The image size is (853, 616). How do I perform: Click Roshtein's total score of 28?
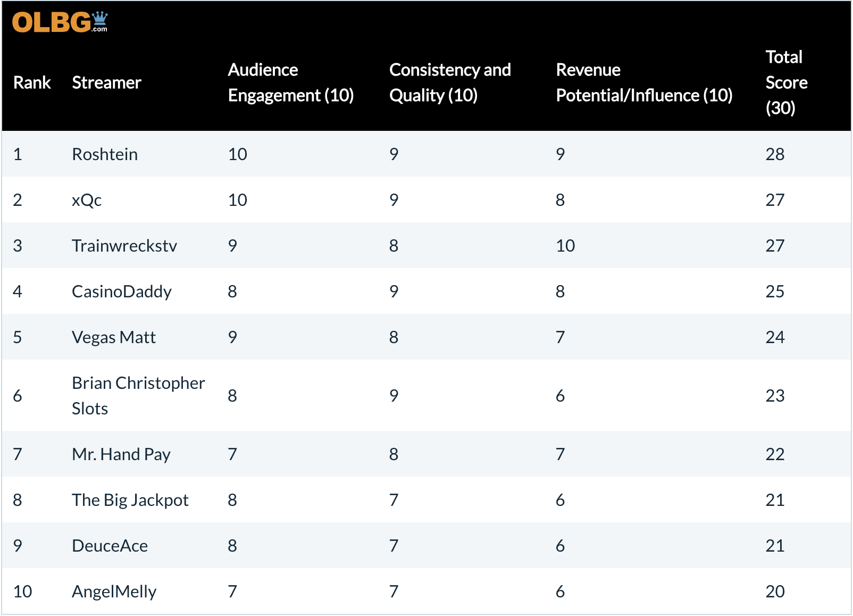[x=775, y=154]
